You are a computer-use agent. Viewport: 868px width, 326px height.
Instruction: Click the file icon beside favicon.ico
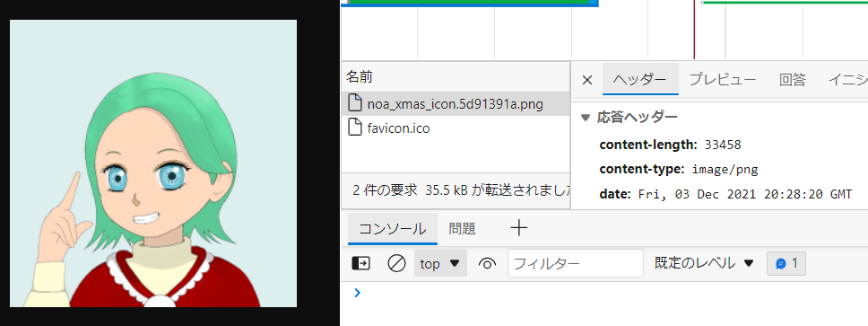point(354,127)
